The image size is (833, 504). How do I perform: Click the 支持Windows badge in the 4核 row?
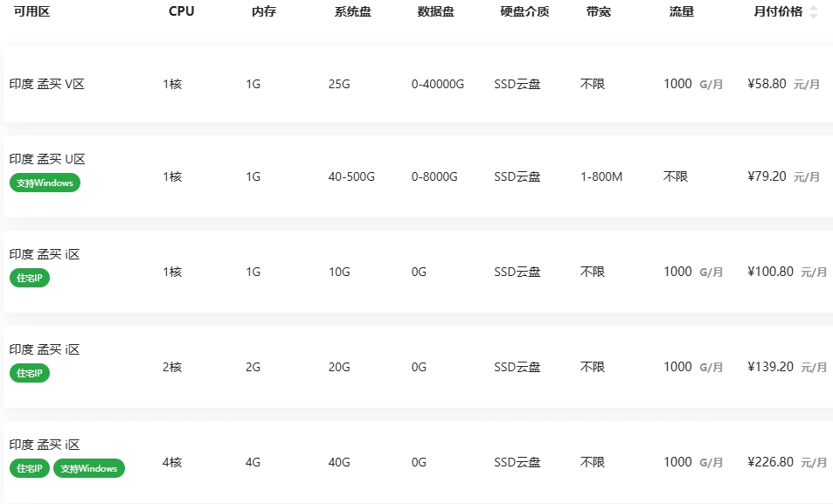click(x=89, y=469)
